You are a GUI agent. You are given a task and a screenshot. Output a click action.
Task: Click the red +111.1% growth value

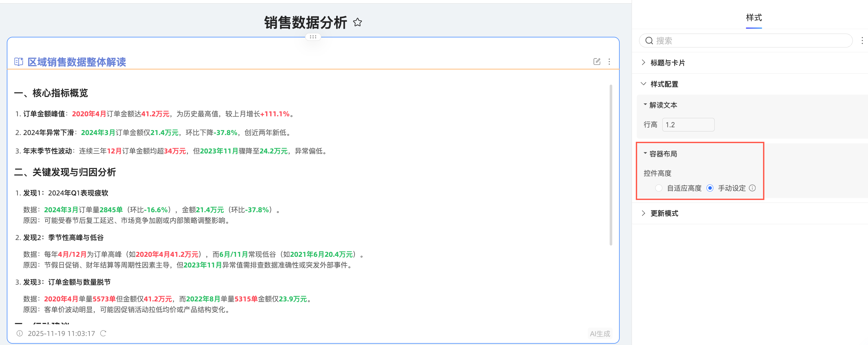(275, 114)
